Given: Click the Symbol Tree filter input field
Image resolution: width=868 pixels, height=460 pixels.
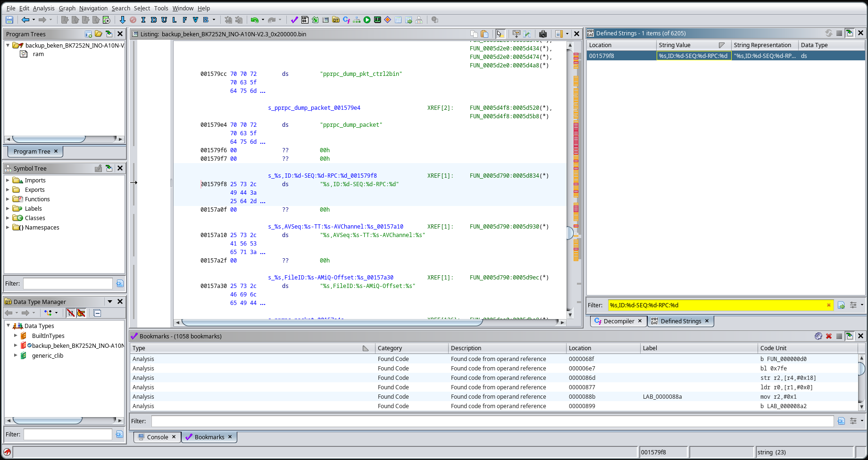Looking at the screenshot, I should (67, 283).
